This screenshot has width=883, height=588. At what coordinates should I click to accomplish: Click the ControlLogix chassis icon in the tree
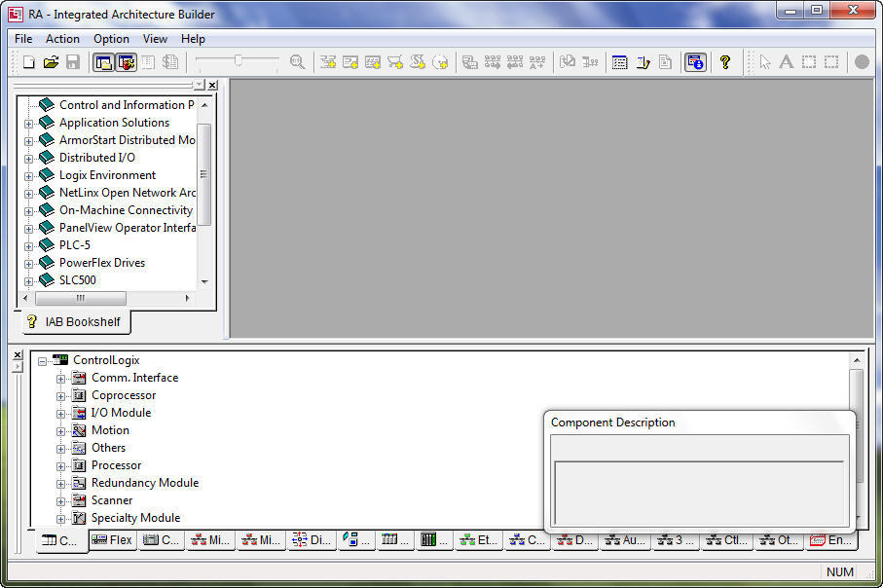click(59, 360)
